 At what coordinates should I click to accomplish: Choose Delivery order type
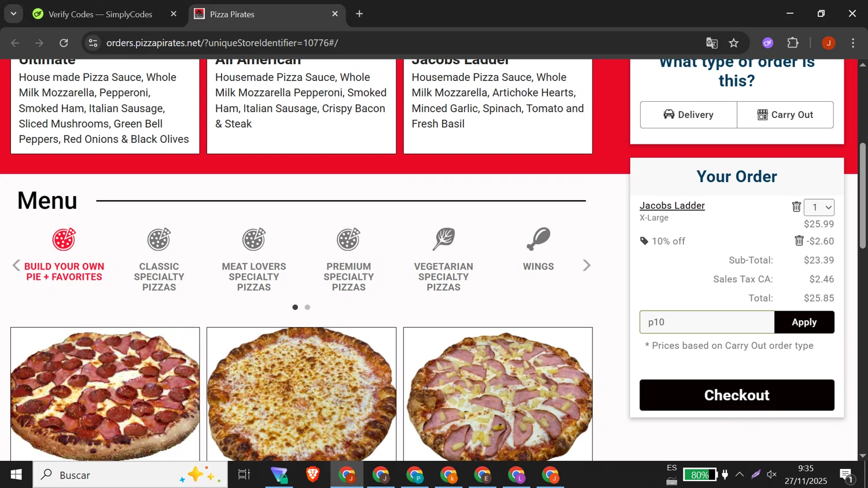tap(689, 114)
